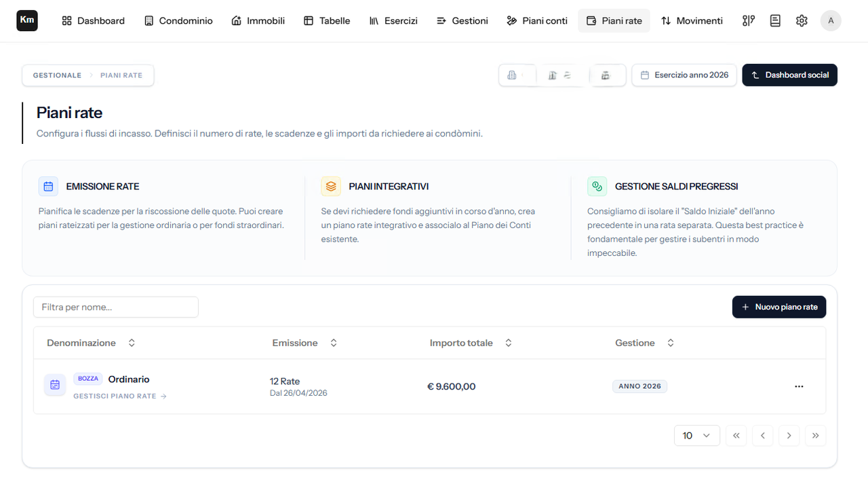Screen dimensions: 868x486
Task: Open the settings gear icon
Action: [x=802, y=21]
